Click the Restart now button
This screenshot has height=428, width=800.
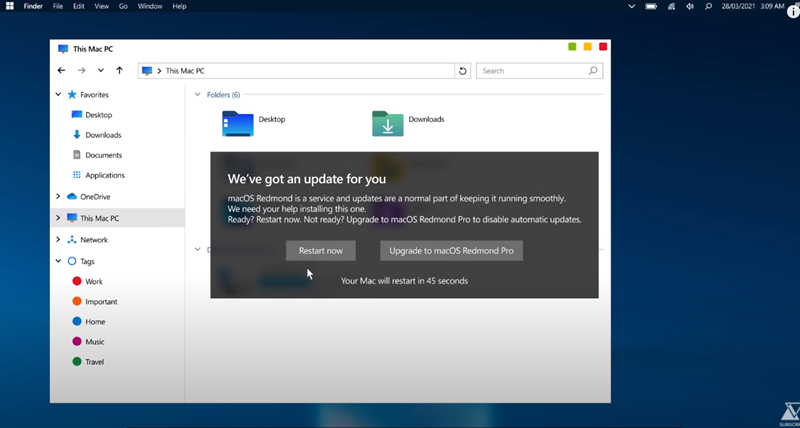click(x=320, y=250)
